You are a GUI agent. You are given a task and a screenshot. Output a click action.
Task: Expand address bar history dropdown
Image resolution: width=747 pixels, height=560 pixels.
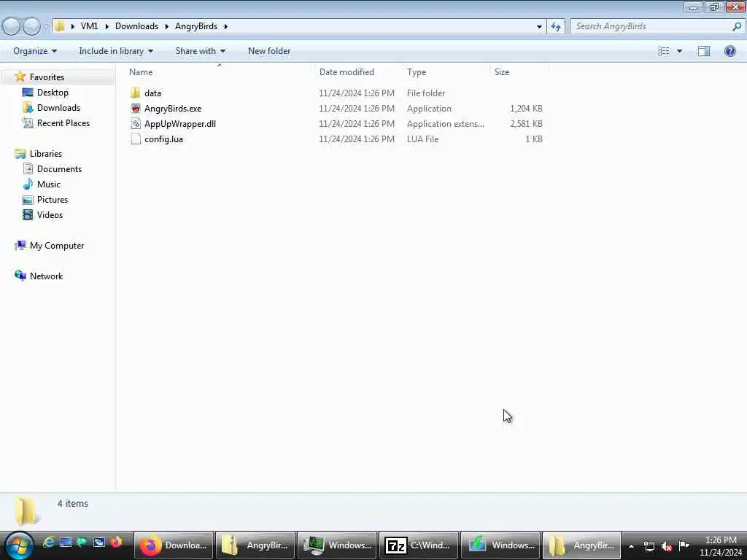[539, 26]
